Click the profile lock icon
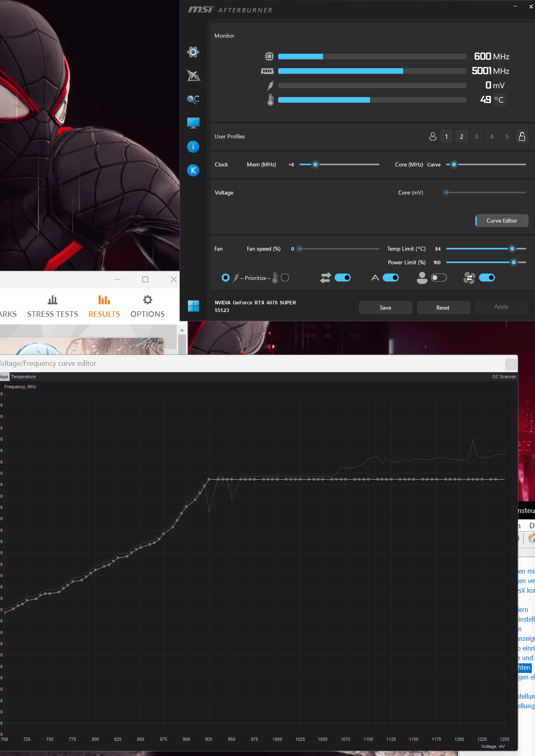The image size is (535, 756). pos(522,136)
